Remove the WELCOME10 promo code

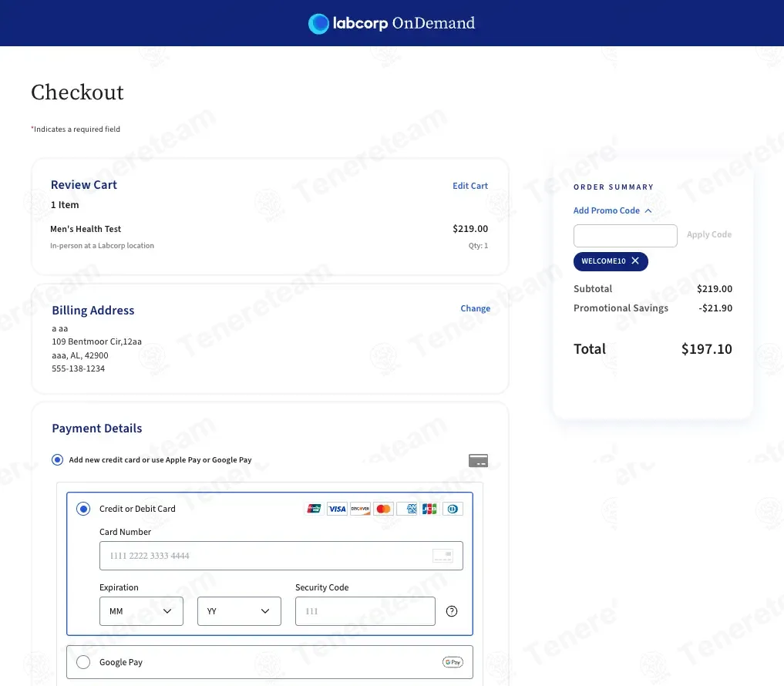[635, 261]
